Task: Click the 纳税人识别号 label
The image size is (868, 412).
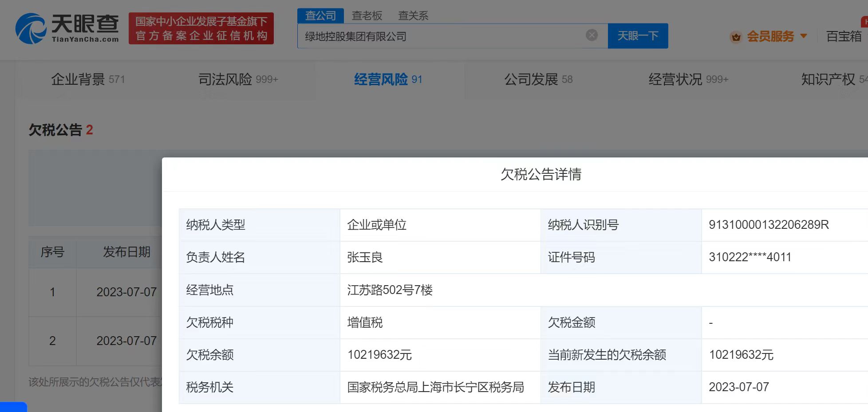Action: point(583,225)
